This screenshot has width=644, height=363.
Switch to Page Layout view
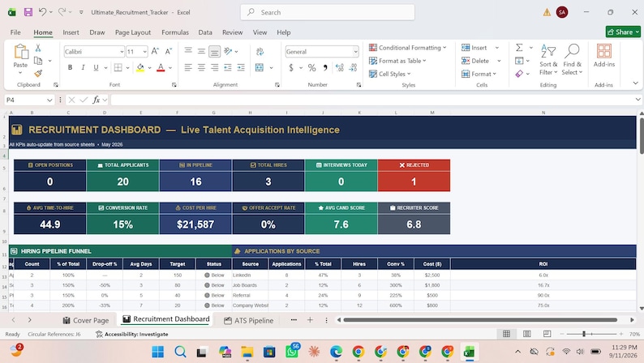point(527,334)
